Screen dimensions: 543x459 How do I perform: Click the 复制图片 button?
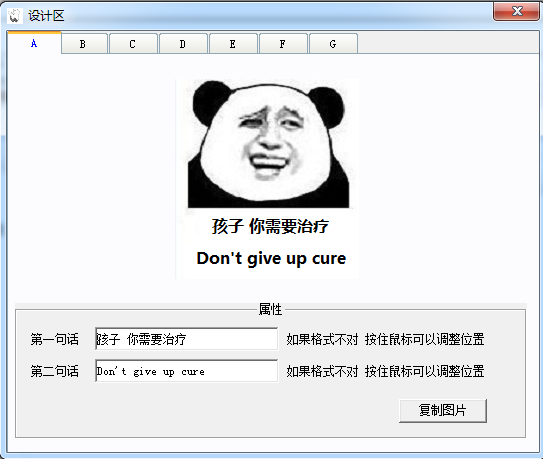click(x=443, y=411)
